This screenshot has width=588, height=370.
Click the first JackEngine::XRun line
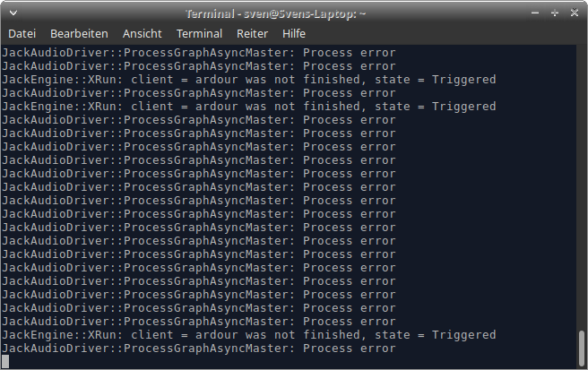pos(248,80)
